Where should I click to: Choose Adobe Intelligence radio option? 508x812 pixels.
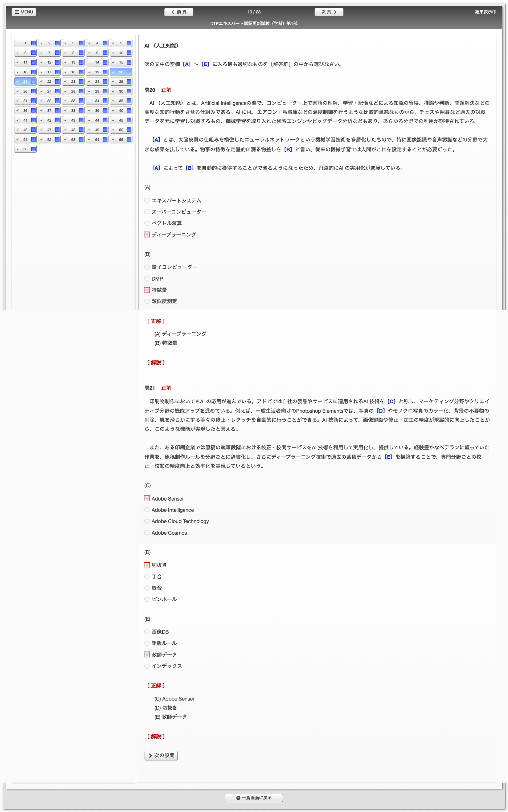pos(147,510)
